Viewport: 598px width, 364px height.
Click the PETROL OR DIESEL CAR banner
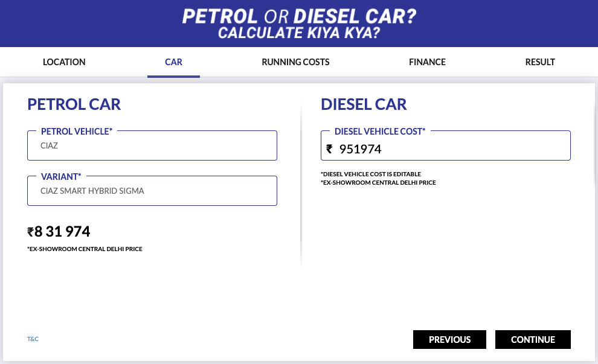[x=299, y=23]
